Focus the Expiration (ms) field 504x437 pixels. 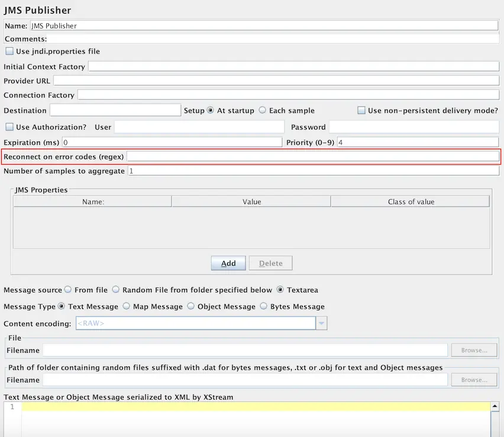(x=172, y=142)
